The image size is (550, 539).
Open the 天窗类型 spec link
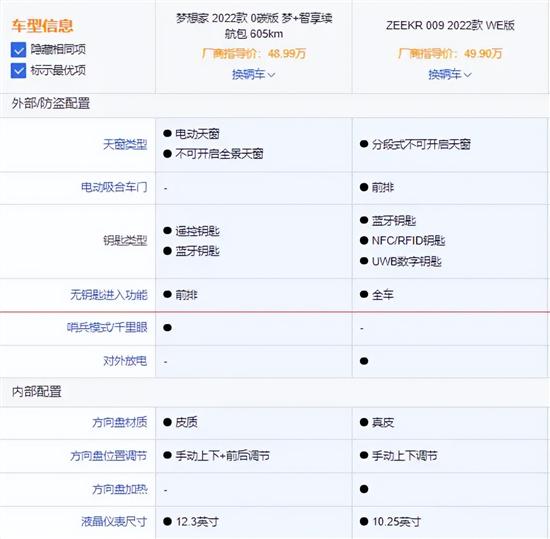click(125, 144)
